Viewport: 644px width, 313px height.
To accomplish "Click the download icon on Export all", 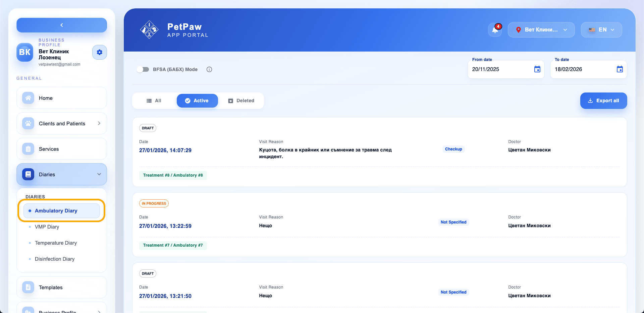I will coord(590,101).
